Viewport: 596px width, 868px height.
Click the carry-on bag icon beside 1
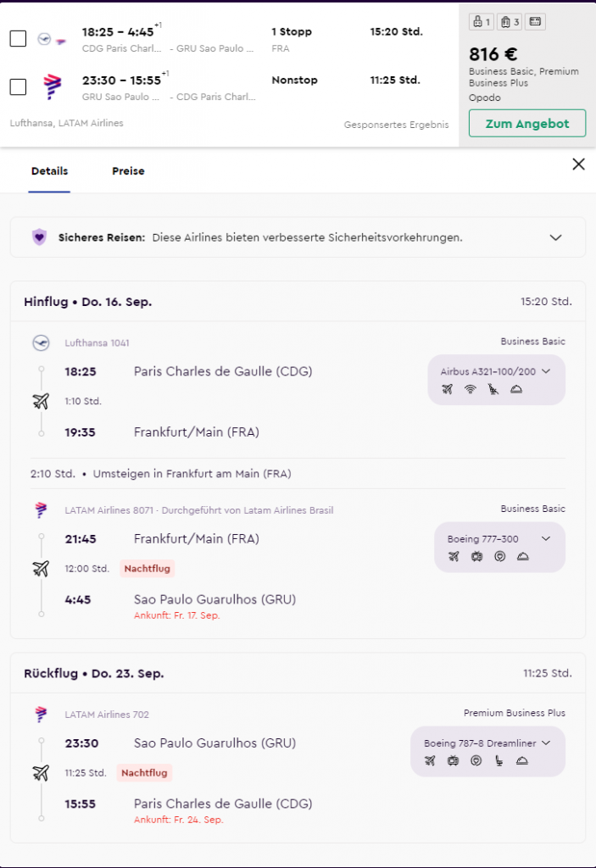[x=478, y=21]
